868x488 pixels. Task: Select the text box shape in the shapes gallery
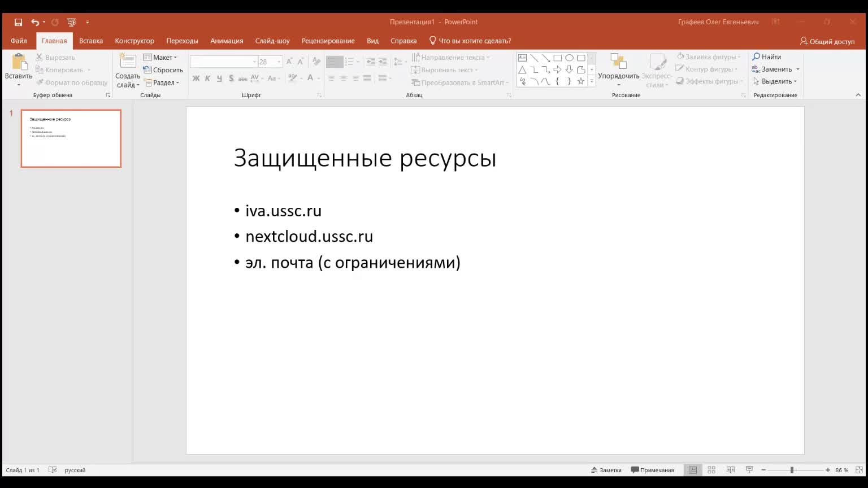tap(522, 58)
